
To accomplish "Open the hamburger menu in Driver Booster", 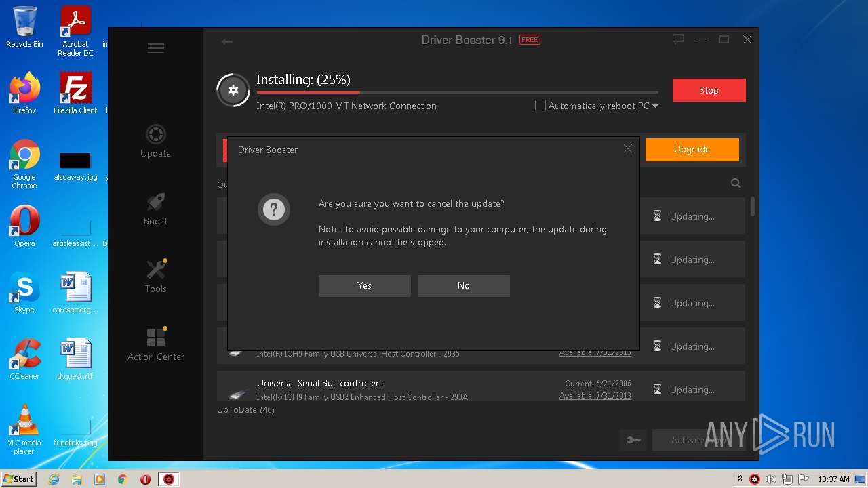I will point(156,48).
